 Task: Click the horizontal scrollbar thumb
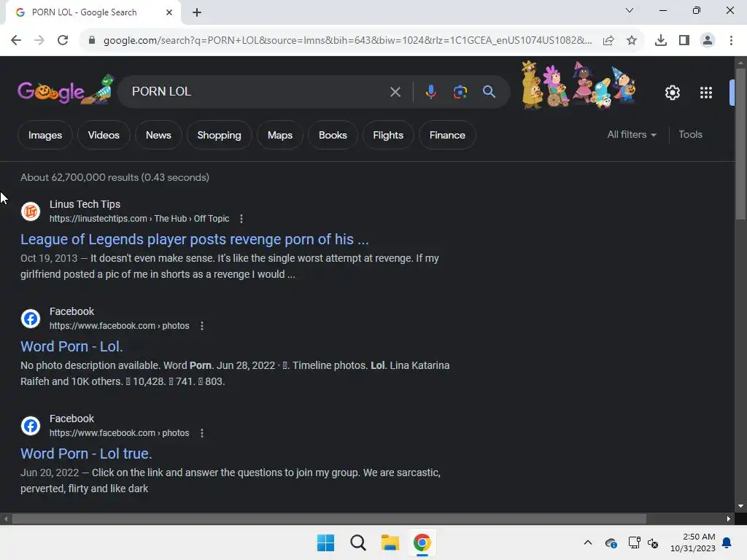329,518
